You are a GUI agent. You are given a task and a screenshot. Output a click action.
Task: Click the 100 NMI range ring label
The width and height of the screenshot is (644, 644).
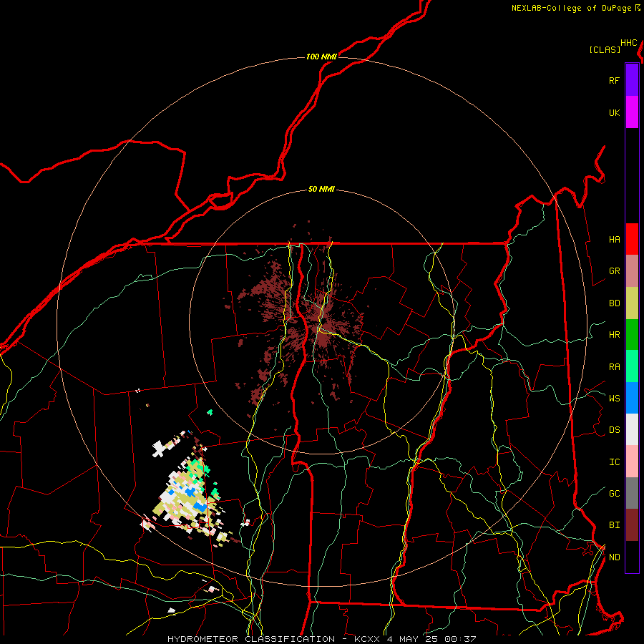click(x=321, y=57)
